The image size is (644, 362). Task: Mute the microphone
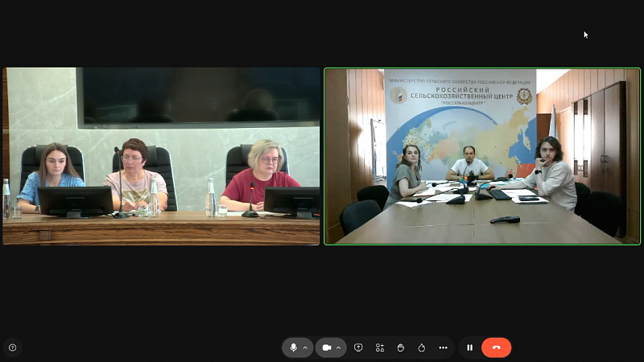293,348
